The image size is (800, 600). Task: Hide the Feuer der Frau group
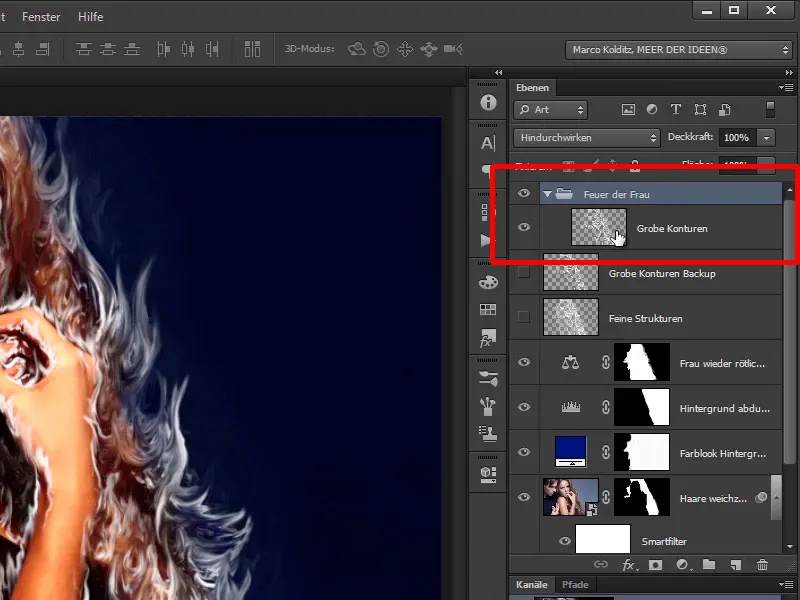[523, 194]
